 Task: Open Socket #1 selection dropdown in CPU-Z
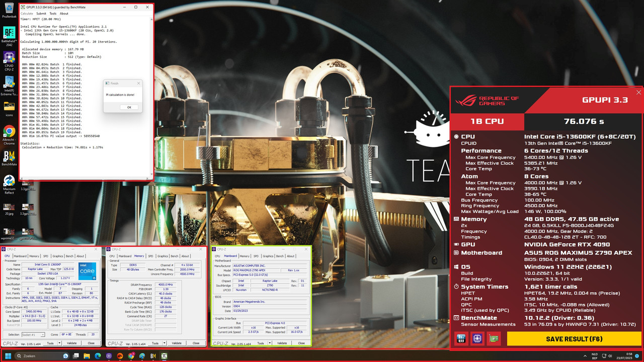[x=33, y=334]
